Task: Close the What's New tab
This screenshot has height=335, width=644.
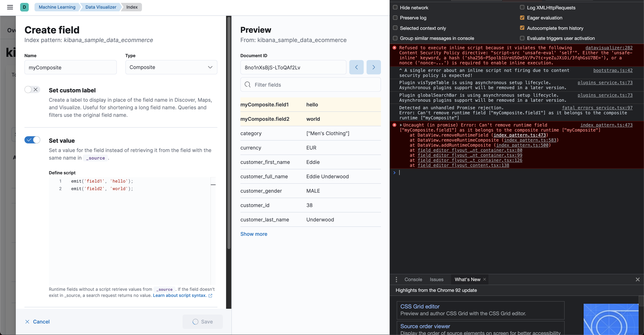Action: pos(484,279)
